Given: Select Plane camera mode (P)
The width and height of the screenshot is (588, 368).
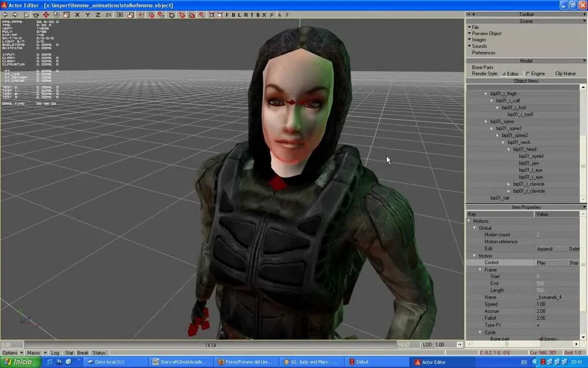Looking at the screenshot, I should pyautogui.click(x=272, y=15).
